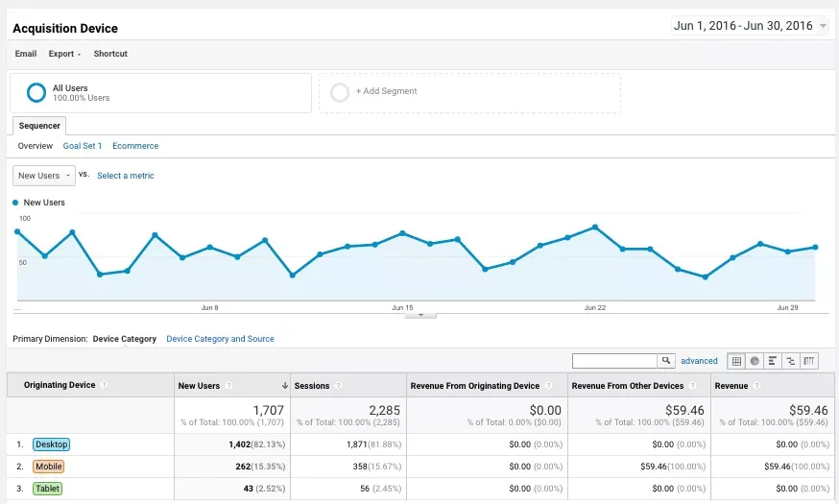Click Originating Device column header
This screenshot has height=504, width=839.
click(x=60, y=385)
